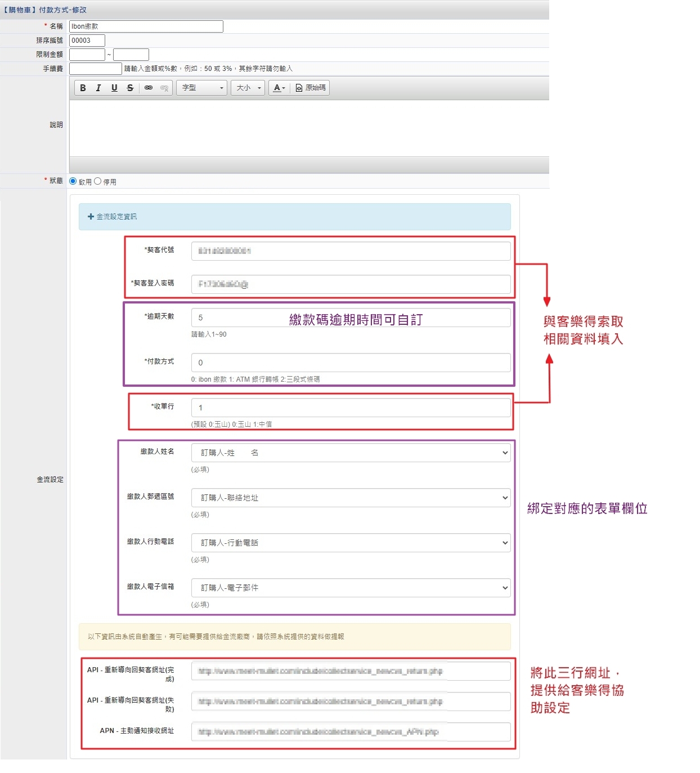The height and width of the screenshot is (773, 700).
Task: Expand the 繳款人郵遞區號 dropdown
Action: tap(351, 498)
